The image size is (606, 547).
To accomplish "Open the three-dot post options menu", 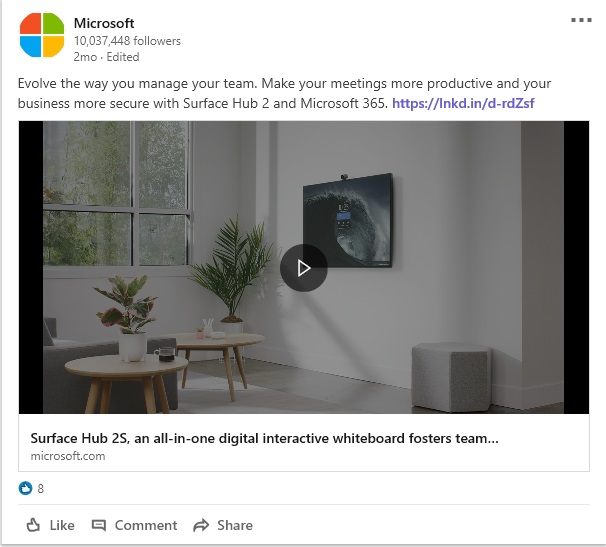I will point(581,20).
